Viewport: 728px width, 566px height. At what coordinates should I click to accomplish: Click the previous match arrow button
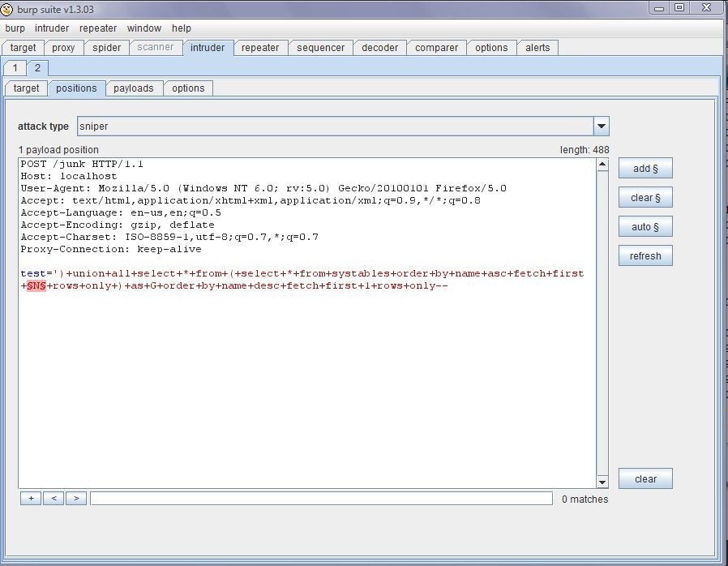point(54,498)
